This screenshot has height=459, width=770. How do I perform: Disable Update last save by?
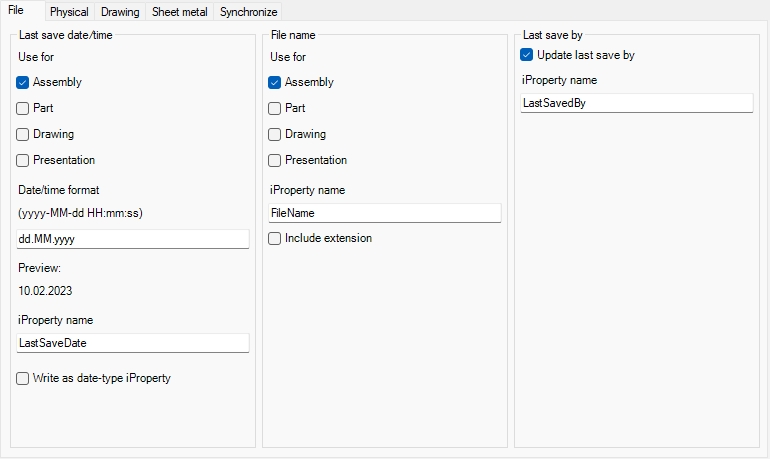tap(527, 55)
